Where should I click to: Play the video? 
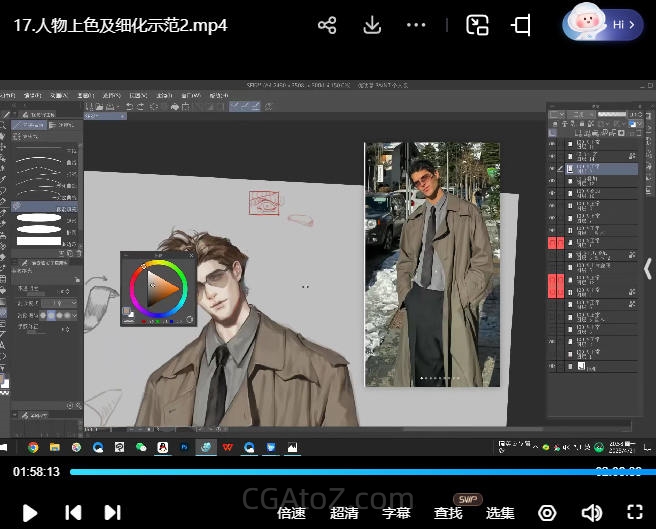(30, 512)
